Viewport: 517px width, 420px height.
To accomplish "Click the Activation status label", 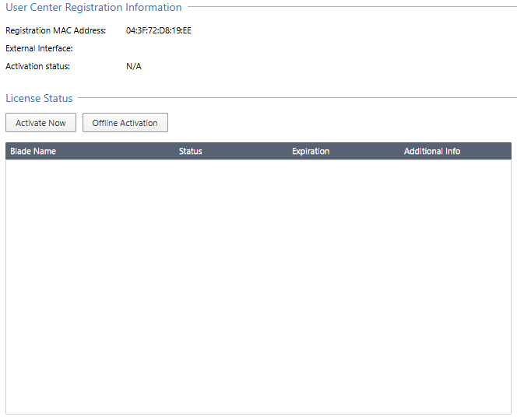I will [37, 66].
